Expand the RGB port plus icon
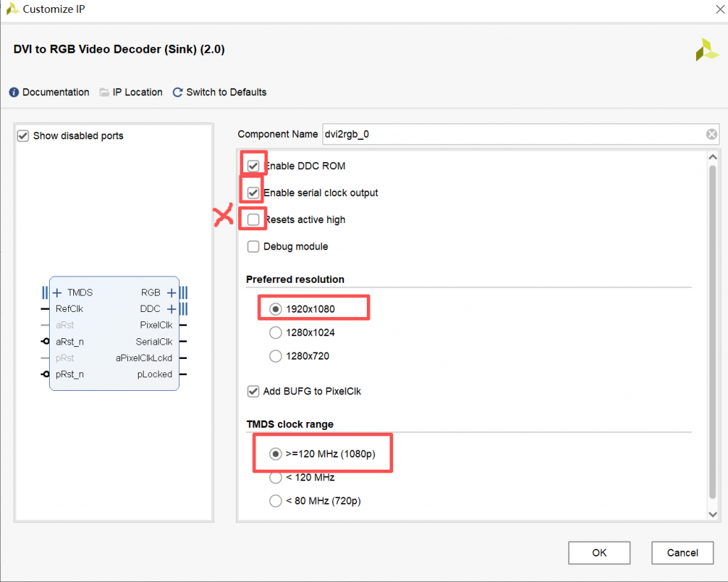Screen dimensions: 728x582 (x=171, y=293)
